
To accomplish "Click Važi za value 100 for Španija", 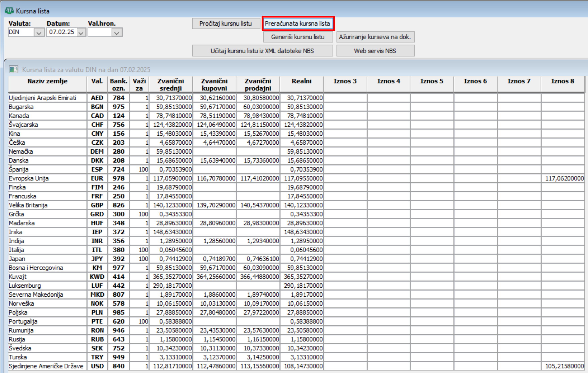I will (139, 170).
